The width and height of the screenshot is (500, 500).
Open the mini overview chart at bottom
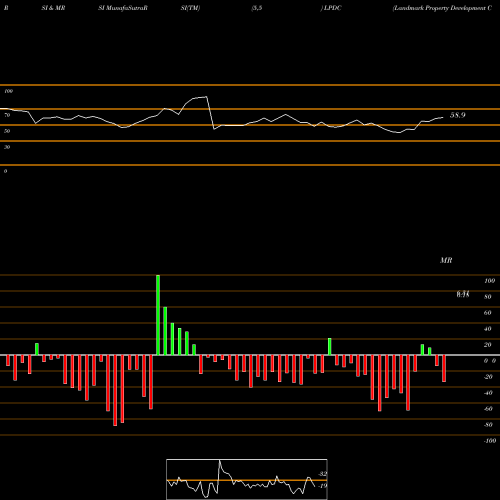(x=247, y=479)
